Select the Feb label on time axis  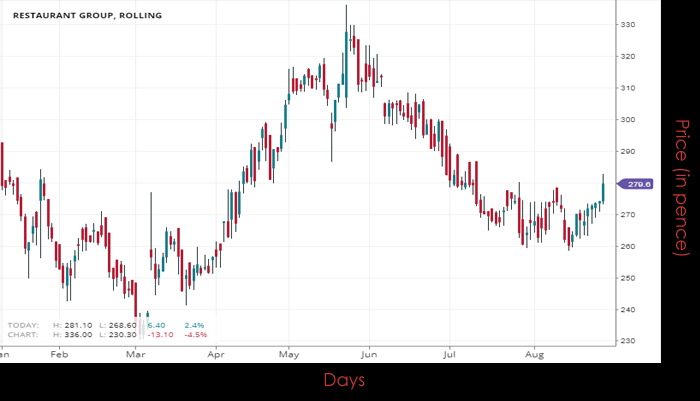click(59, 354)
